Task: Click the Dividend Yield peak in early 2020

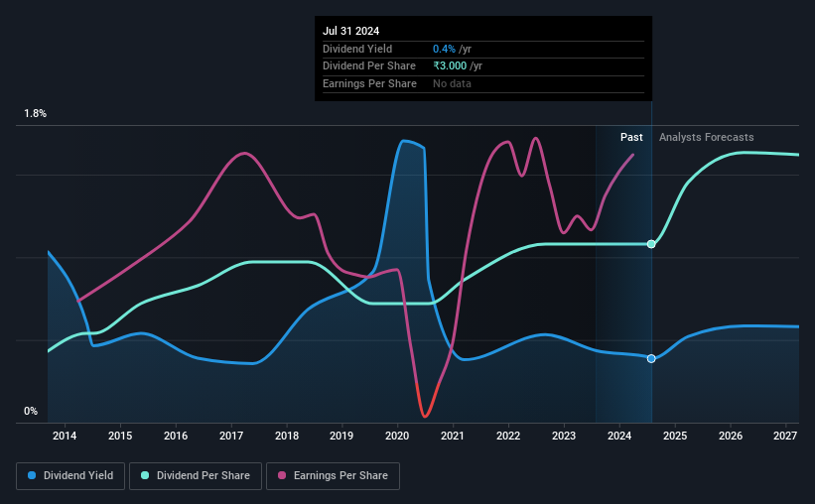Action: point(404,141)
